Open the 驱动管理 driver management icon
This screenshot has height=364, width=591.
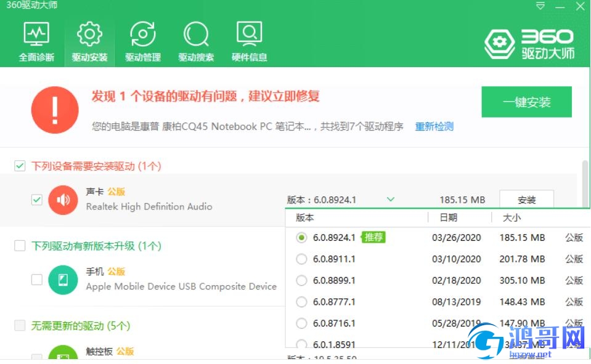pos(143,34)
